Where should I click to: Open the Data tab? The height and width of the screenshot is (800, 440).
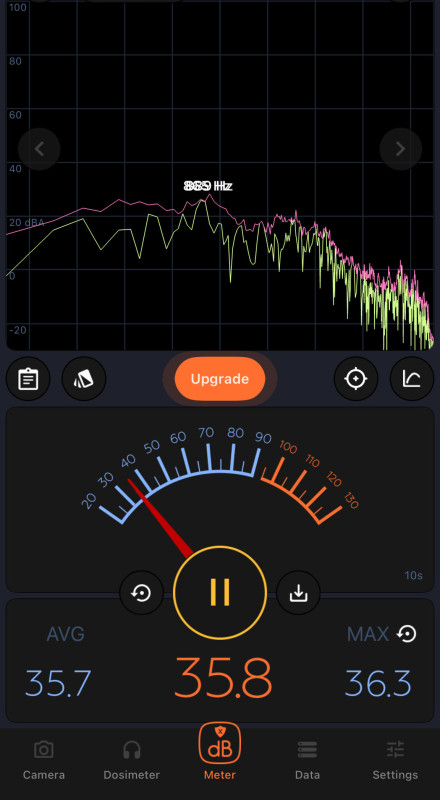pyautogui.click(x=307, y=761)
